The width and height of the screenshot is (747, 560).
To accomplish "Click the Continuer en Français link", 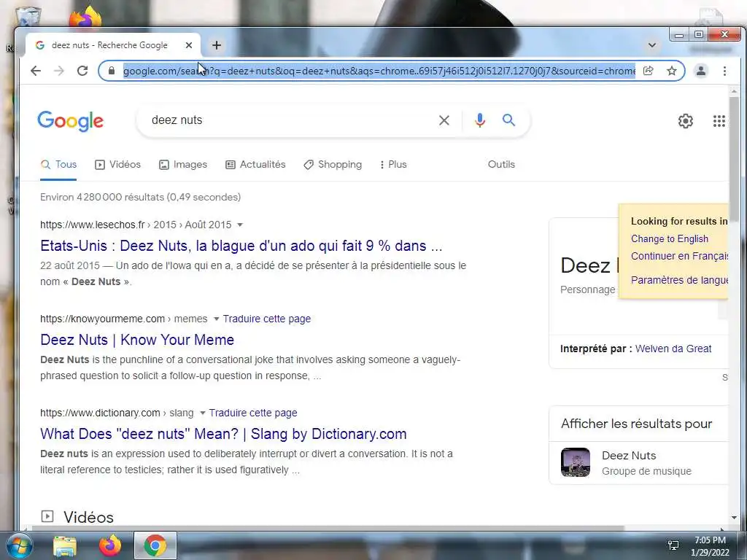I will (679, 256).
